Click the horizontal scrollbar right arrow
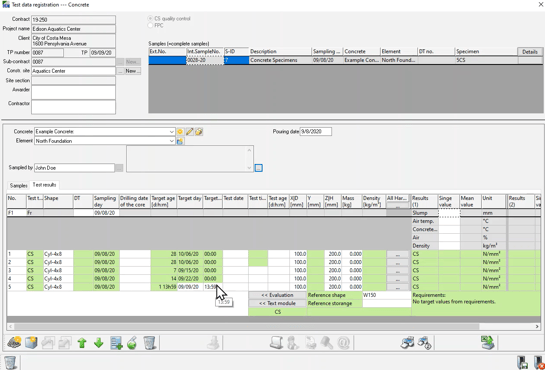This screenshot has height=370, width=545. point(537,327)
